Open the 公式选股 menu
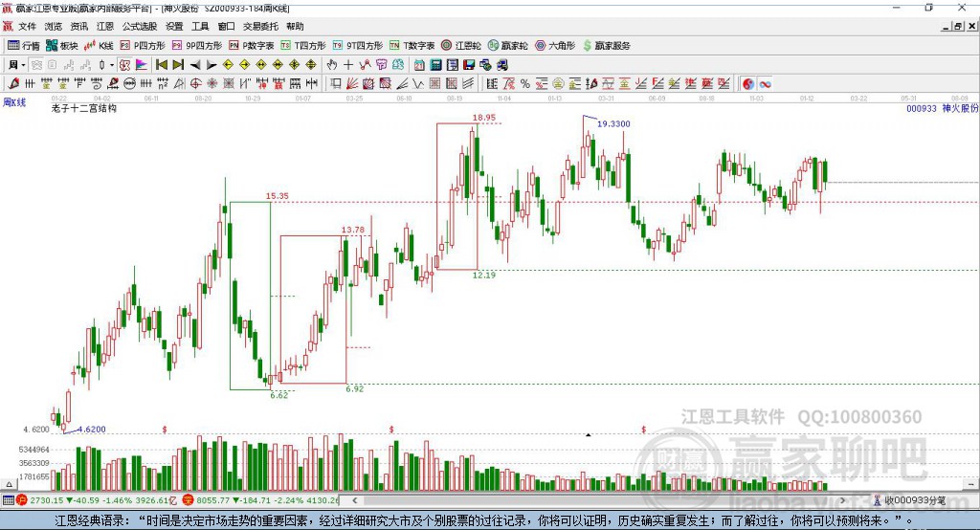 pyautogui.click(x=140, y=26)
